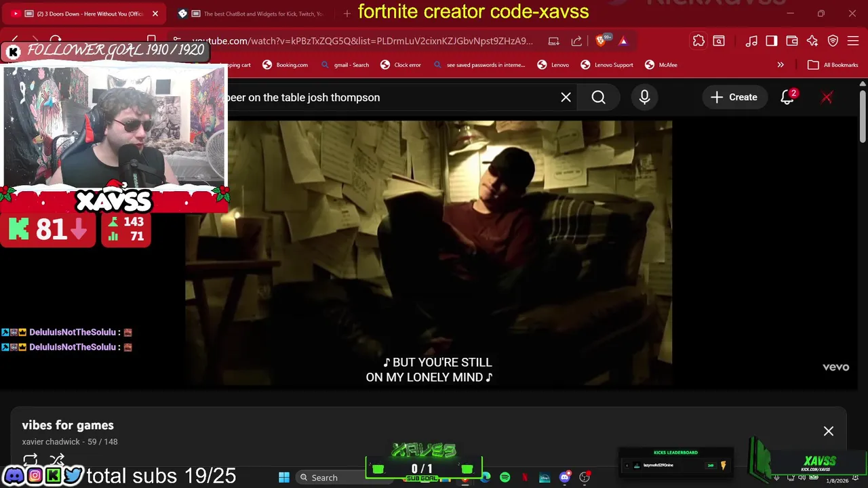Open Brave VPN shield icon
This screenshot has width=868, height=488.
833,41
